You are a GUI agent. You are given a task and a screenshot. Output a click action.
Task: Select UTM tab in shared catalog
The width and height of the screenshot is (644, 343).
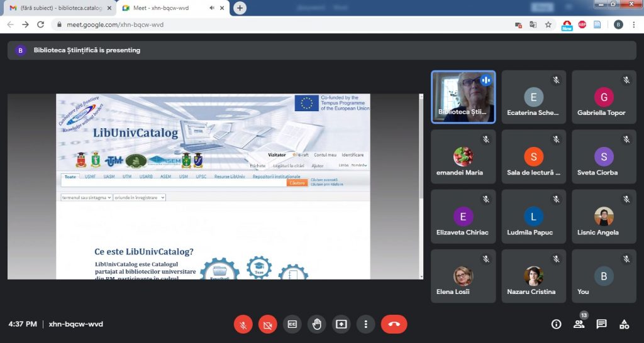click(x=127, y=177)
